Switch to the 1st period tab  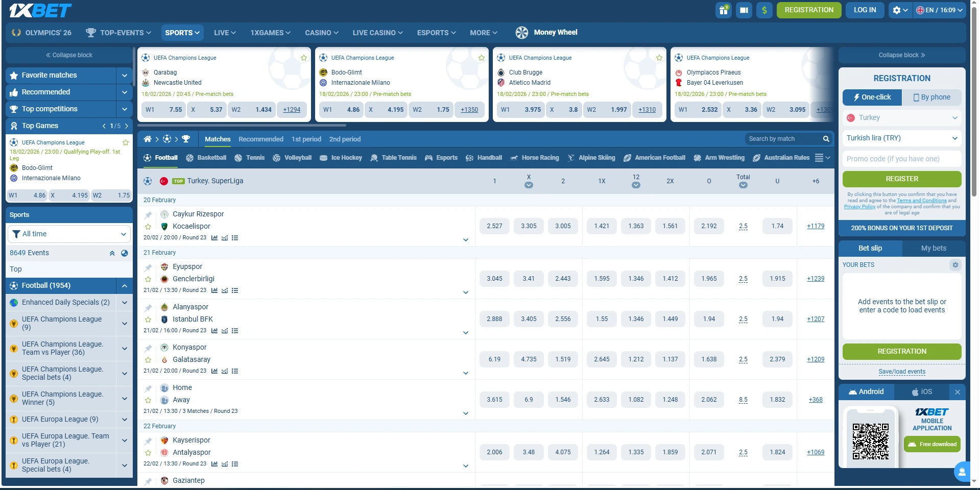[306, 138]
